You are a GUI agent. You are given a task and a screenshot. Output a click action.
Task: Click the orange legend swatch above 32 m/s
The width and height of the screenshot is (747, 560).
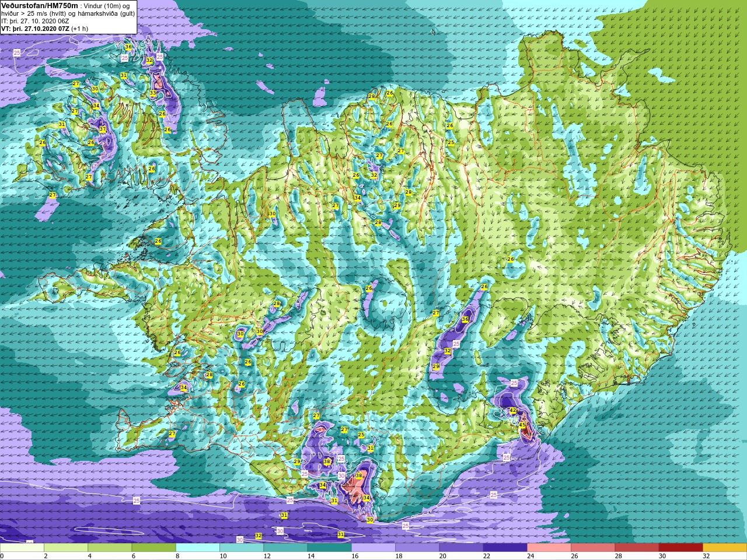725,548
